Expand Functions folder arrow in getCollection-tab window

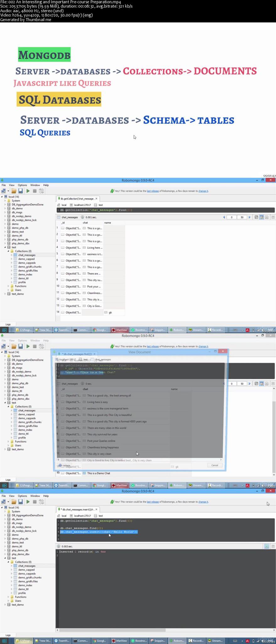(x=8, y=286)
